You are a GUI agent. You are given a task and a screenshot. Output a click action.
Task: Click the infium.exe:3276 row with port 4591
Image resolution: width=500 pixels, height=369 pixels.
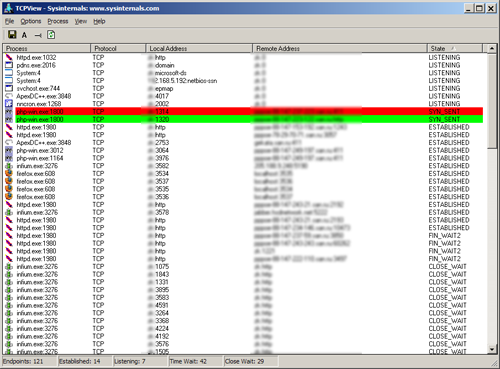click(243, 305)
